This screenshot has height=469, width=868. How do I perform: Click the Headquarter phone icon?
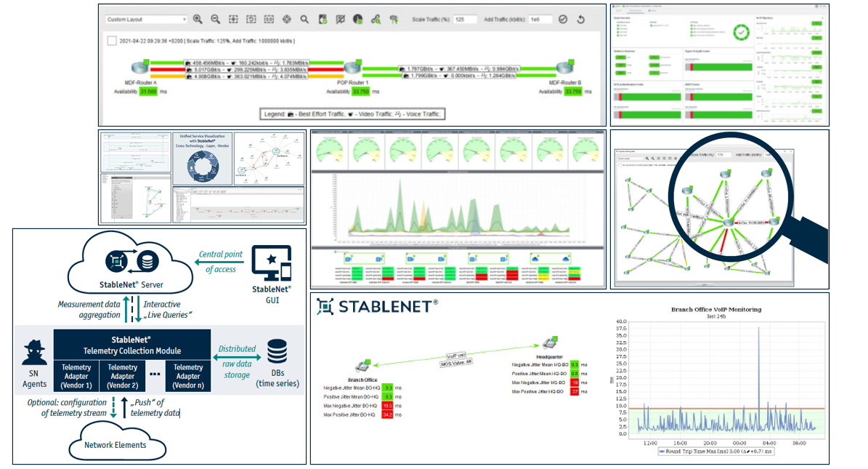tap(550, 343)
